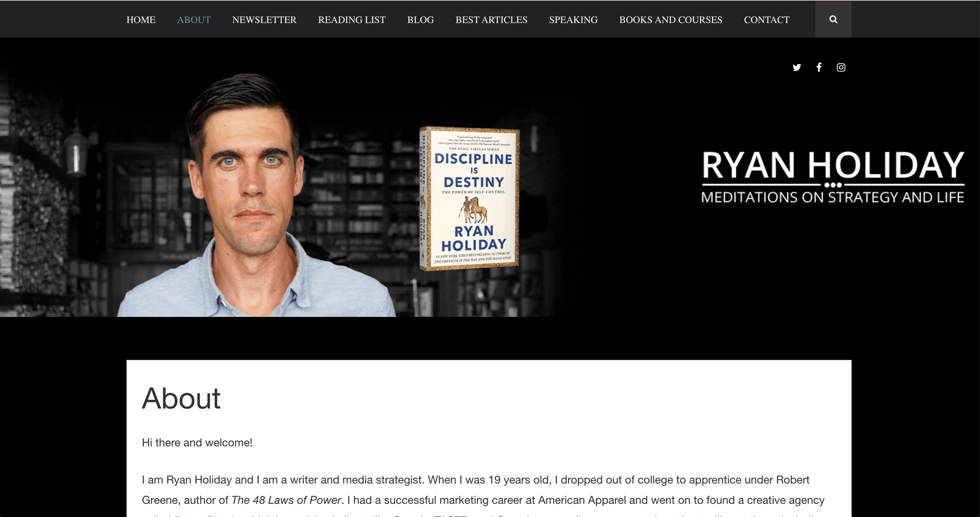Open Books and Courses menu

670,20
